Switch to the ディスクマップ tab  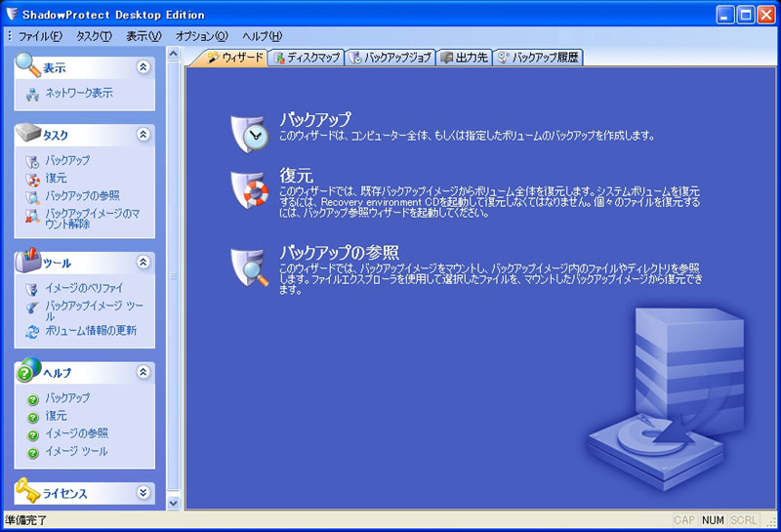pos(307,58)
